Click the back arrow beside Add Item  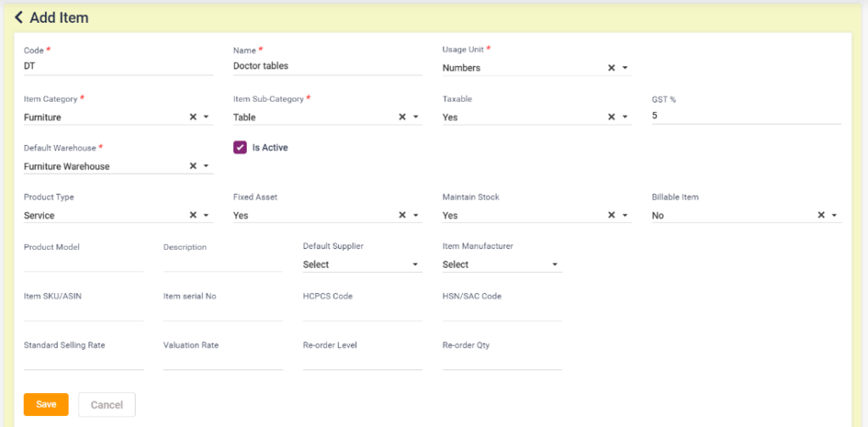coord(19,17)
